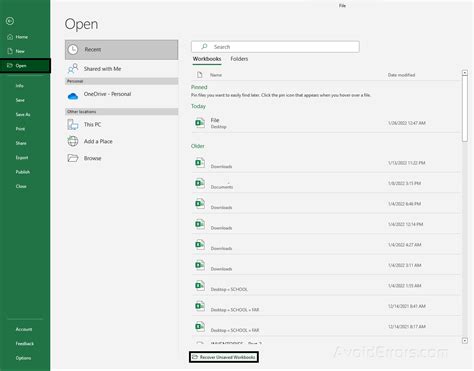Choose Save As in sidebar
Screen dimensions: 474x371
pyautogui.click(x=23, y=114)
